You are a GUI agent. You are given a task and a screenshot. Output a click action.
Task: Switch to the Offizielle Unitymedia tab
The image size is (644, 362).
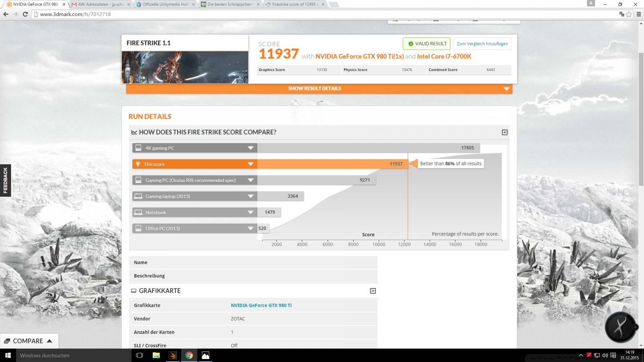(x=166, y=4)
